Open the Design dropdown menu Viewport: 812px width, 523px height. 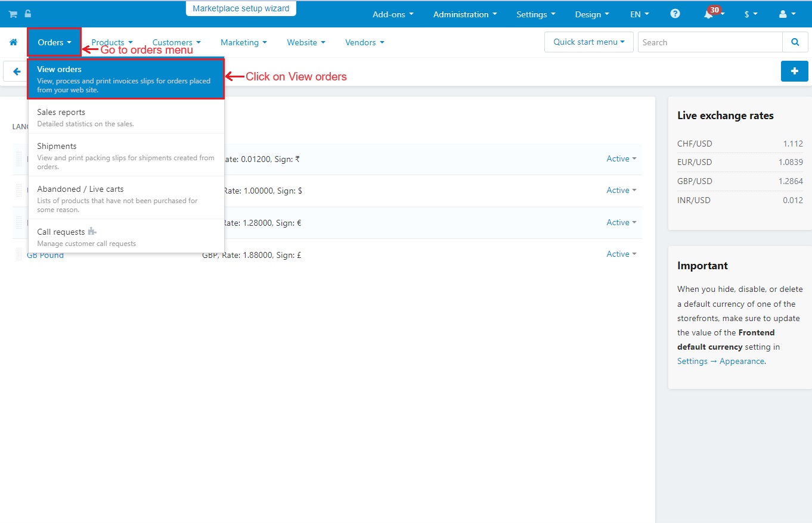[x=592, y=14]
